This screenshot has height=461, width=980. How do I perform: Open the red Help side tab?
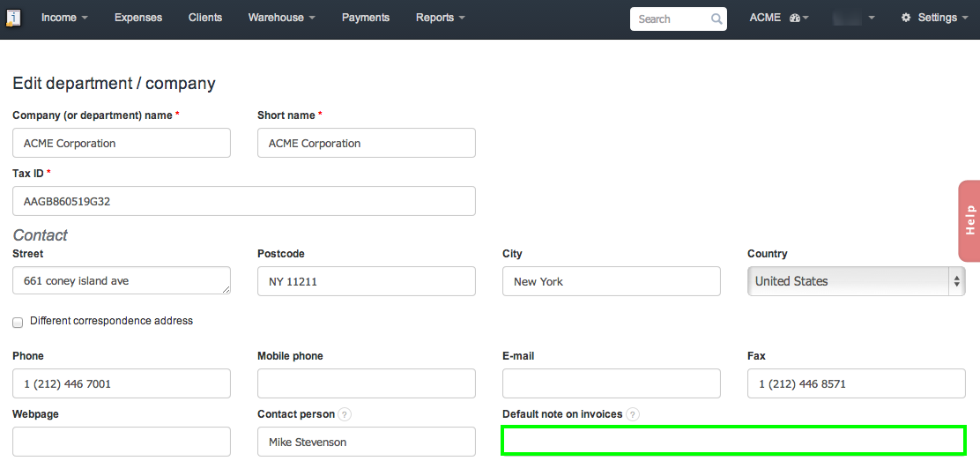pos(969,221)
